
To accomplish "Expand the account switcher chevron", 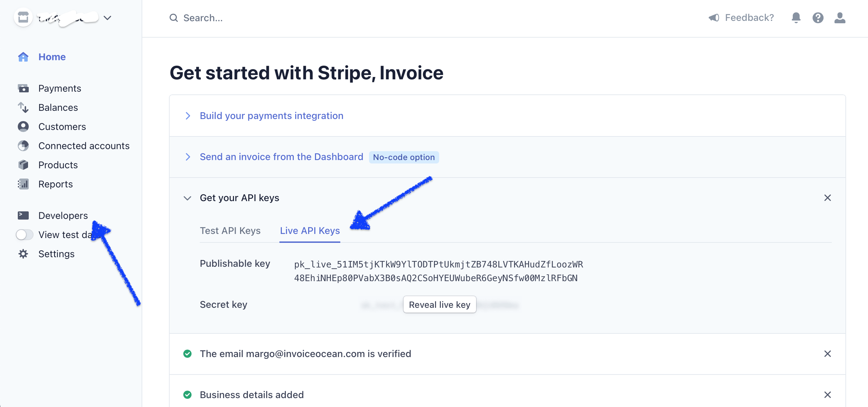I will [x=107, y=18].
